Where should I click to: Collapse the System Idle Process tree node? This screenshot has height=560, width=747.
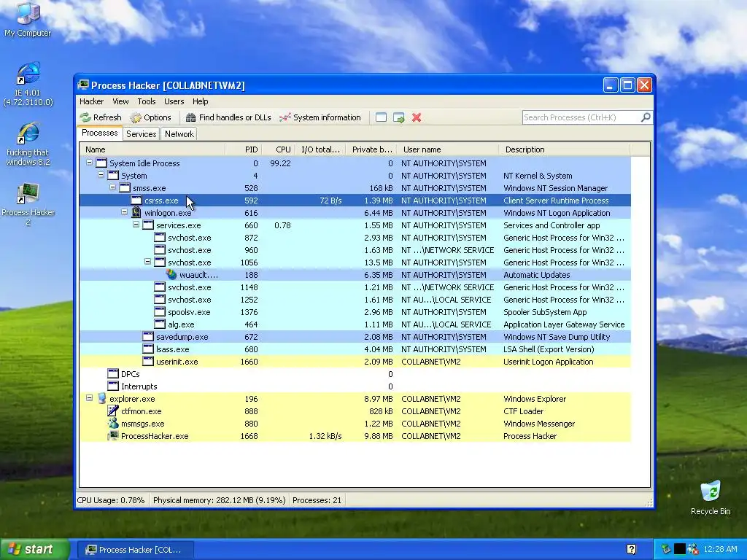pyautogui.click(x=89, y=163)
